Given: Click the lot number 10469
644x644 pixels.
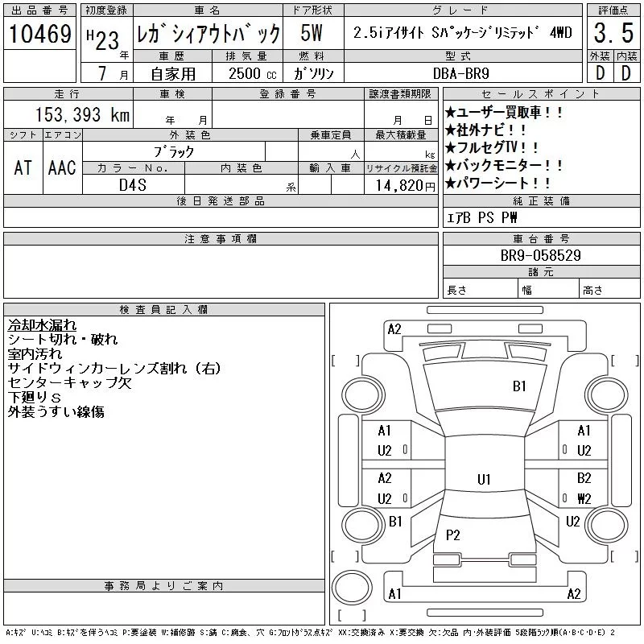Looking at the screenshot, I should (x=39, y=34).
